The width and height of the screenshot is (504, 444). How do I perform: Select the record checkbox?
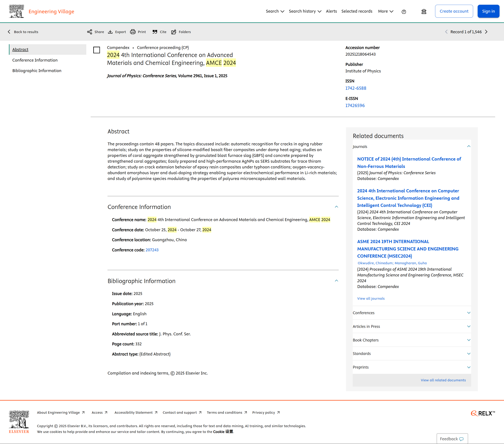97,50
